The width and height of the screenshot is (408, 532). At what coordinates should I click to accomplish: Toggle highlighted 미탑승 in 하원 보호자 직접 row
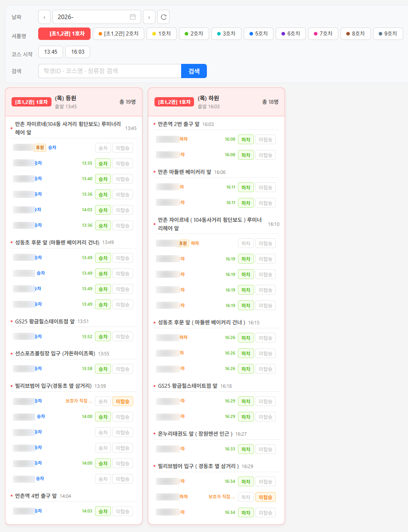(x=265, y=497)
